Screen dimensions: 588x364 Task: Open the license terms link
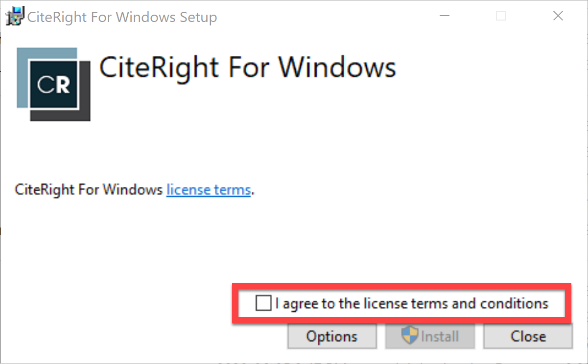209,190
